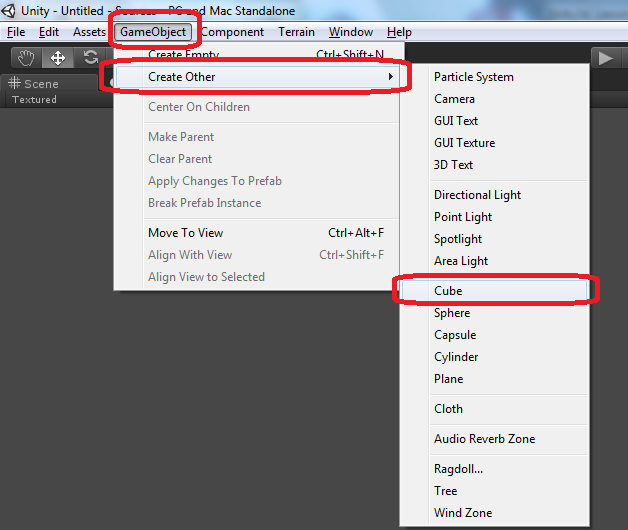Select the Rotate tool in toolbar
This screenshot has width=628, height=530.
click(x=91, y=58)
